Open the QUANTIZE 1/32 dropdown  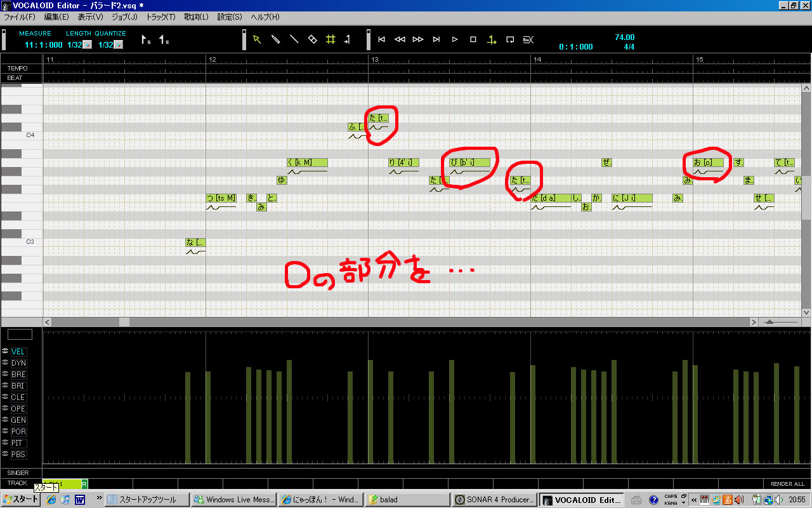pos(119,45)
